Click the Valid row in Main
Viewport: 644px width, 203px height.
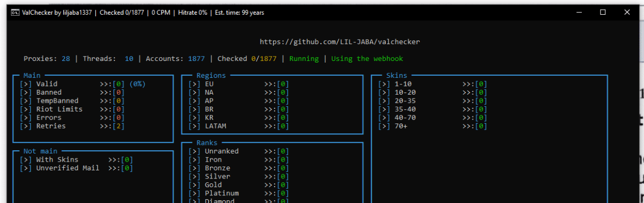[x=83, y=84]
